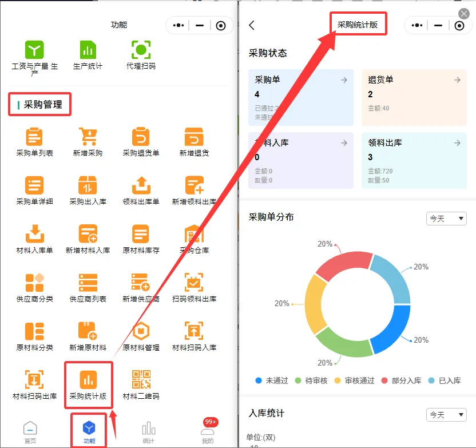476x448 pixels.
Task: Launch 采购统计版 statistics icon
Action: click(88, 379)
